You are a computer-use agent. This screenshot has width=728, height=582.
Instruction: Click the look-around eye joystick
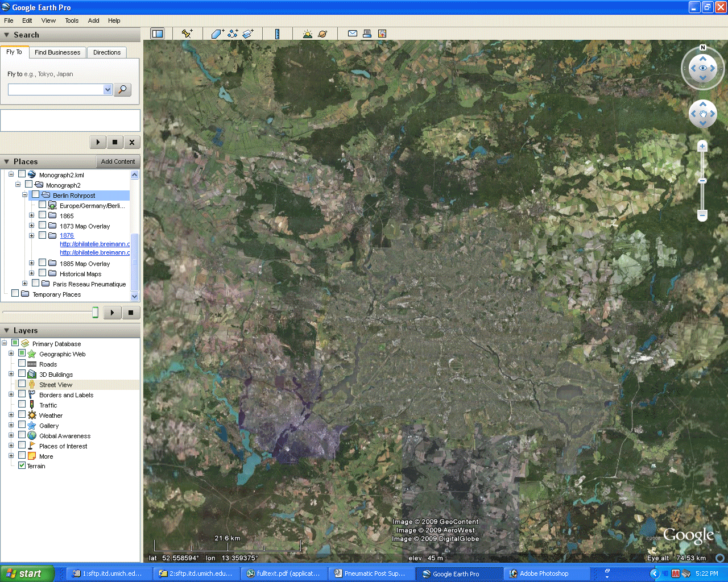click(703, 68)
